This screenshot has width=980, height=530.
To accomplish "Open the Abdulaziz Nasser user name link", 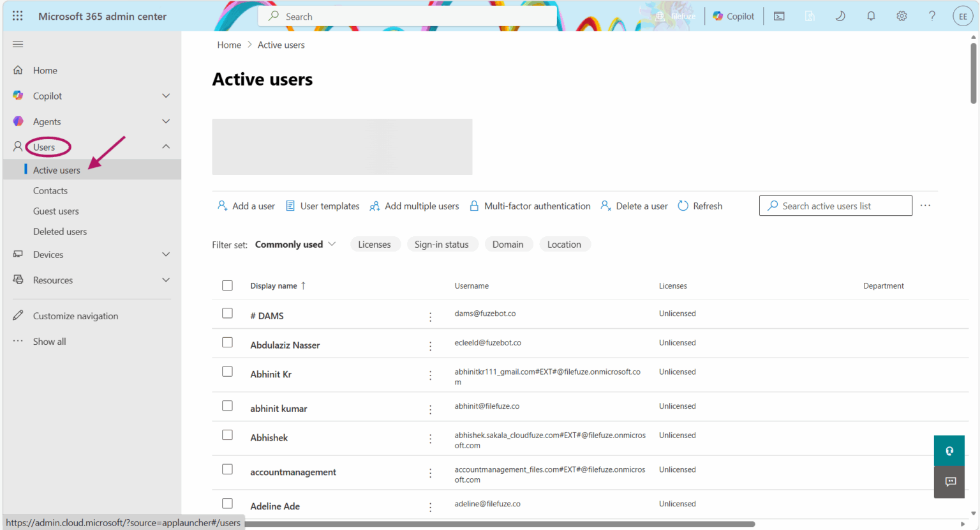I will click(285, 345).
